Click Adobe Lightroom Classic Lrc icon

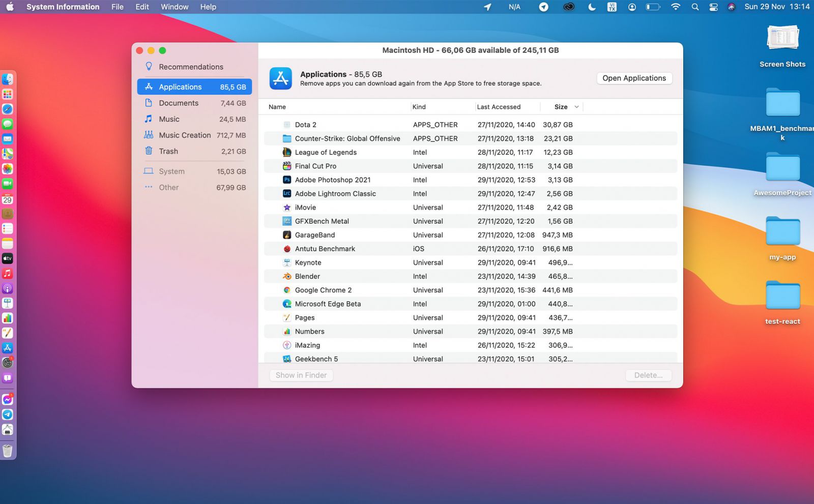[x=287, y=193]
